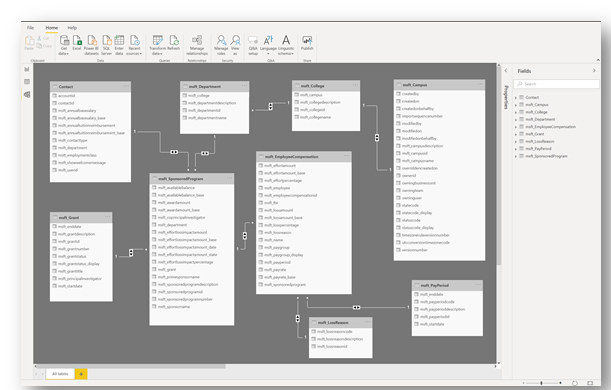Click the Copy icon in the ribbon

pyautogui.click(x=39, y=46)
